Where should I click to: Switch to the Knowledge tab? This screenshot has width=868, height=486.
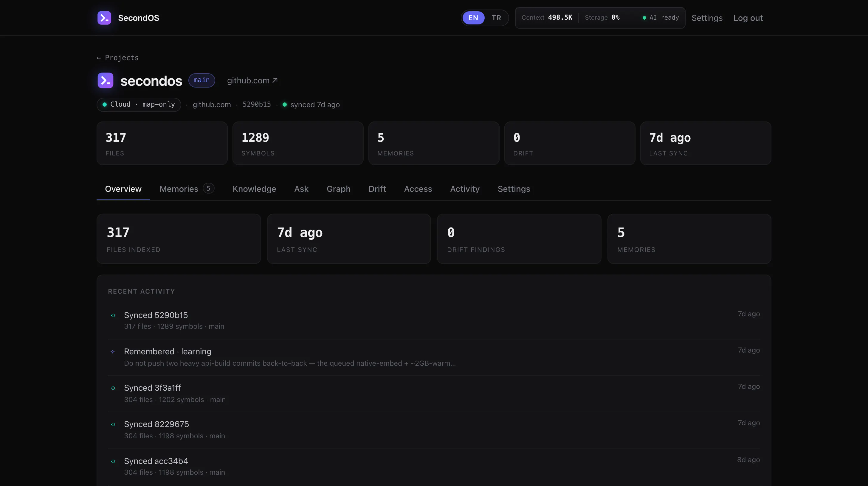point(254,189)
